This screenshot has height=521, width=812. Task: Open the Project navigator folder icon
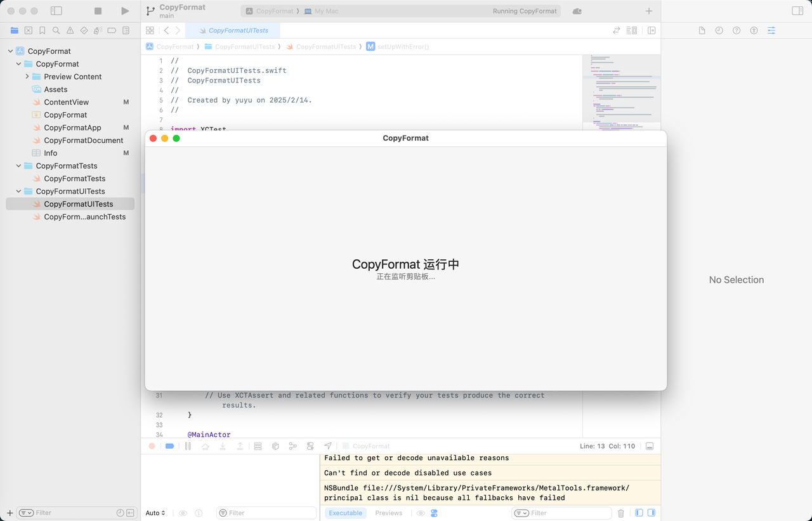15,30
